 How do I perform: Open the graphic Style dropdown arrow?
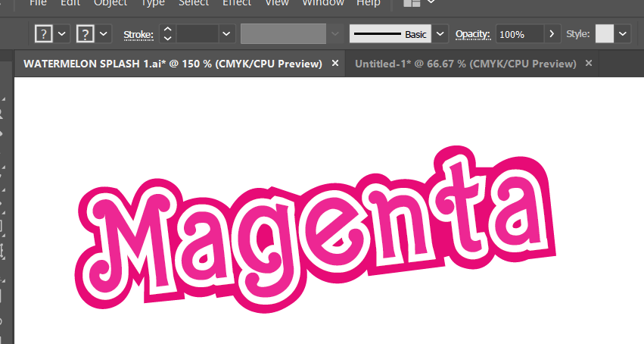[623, 34]
